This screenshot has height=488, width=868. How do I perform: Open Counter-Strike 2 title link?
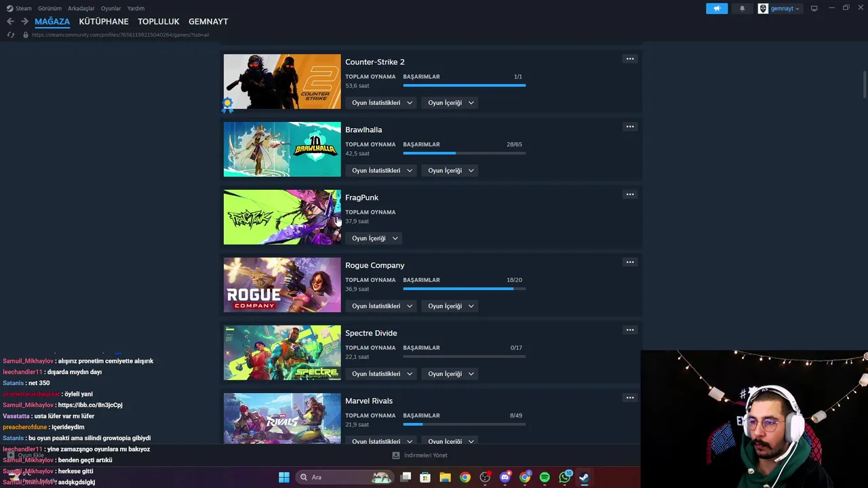[375, 62]
